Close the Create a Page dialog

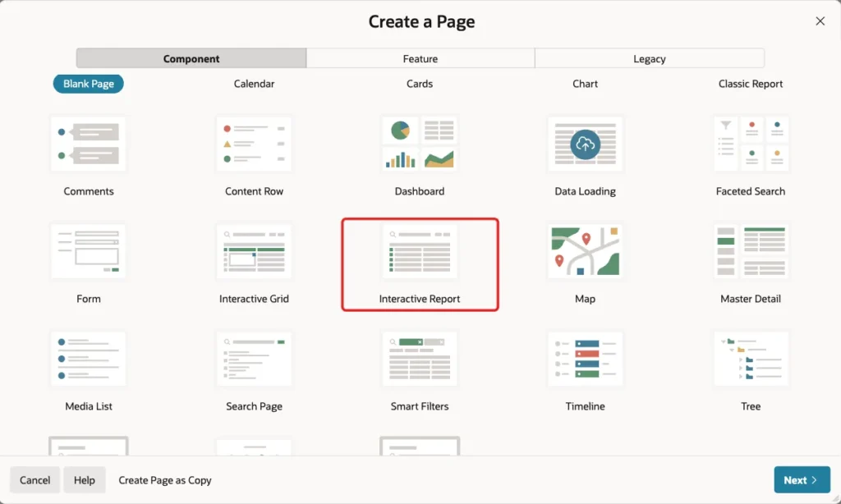(820, 21)
